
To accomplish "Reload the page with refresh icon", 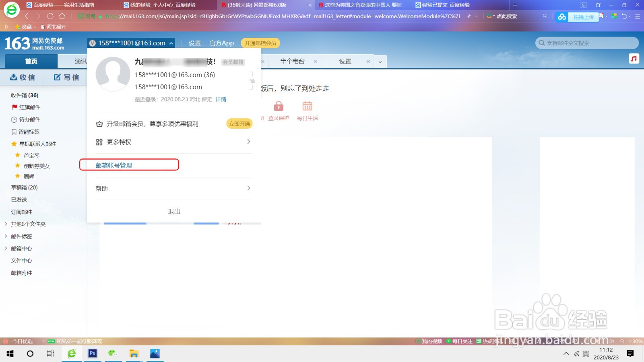I will [x=50, y=16].
